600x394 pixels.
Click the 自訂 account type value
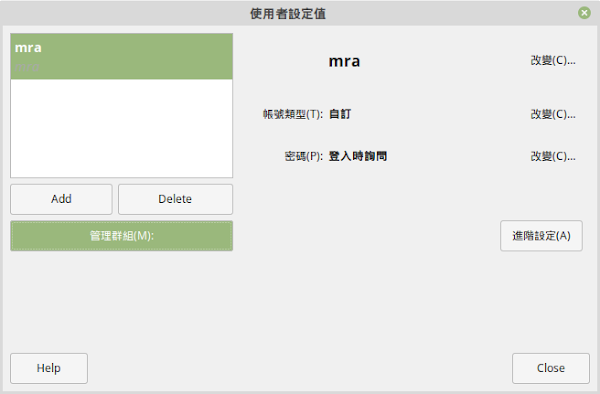[340, 114]
